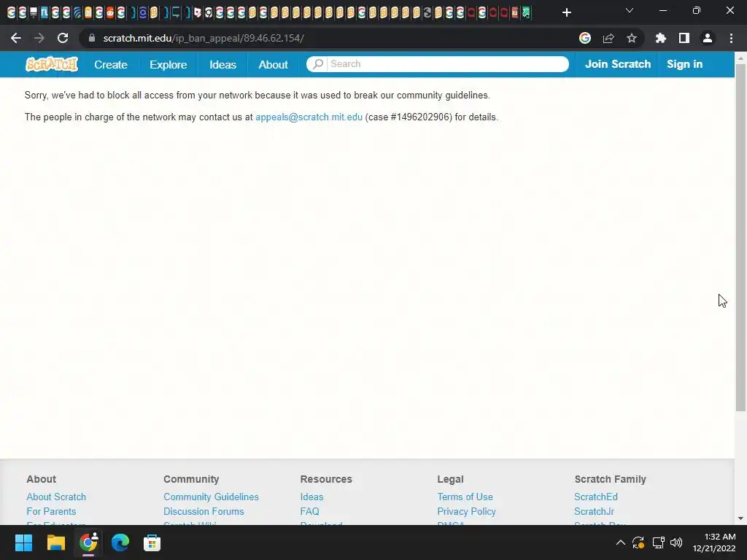Open the appeals@scratch.mit.edu email link
Screen dimensions: 747x560
(309, 117)
